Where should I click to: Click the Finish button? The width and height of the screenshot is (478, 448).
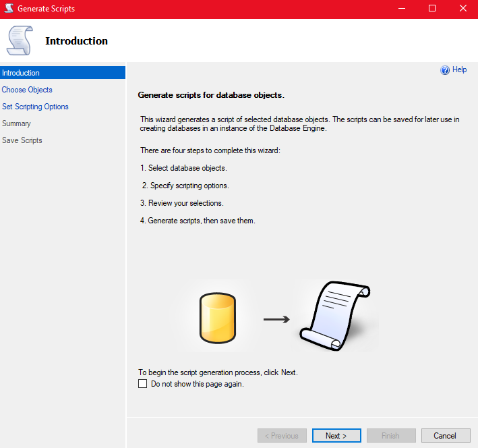(390, 436)
